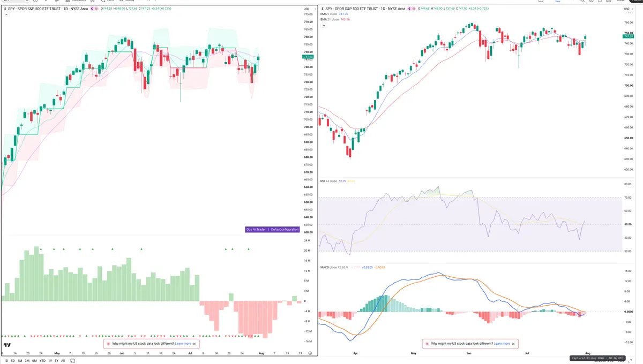Select the YTD time range

(x=42, y=361)
